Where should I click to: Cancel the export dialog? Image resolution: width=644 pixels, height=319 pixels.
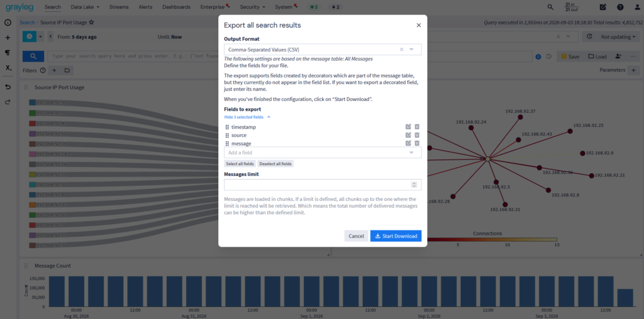pyautogui.click(x=356, y=235)
